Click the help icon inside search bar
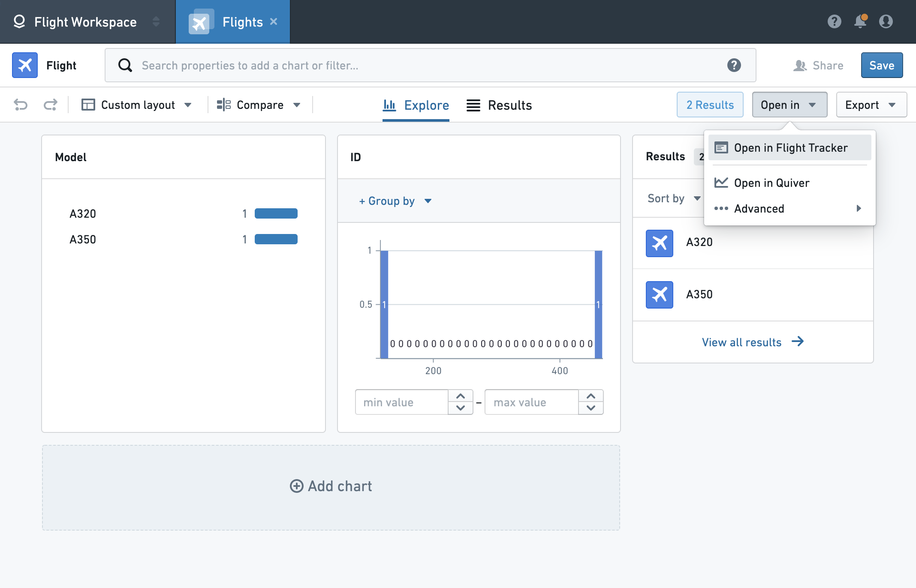This screenshot has width=916, height=588. point(734,65)
